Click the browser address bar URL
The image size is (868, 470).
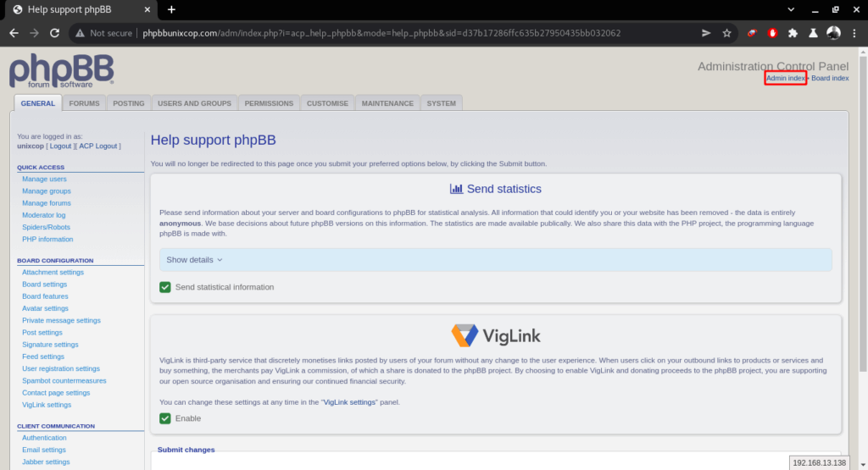(381, 33)
